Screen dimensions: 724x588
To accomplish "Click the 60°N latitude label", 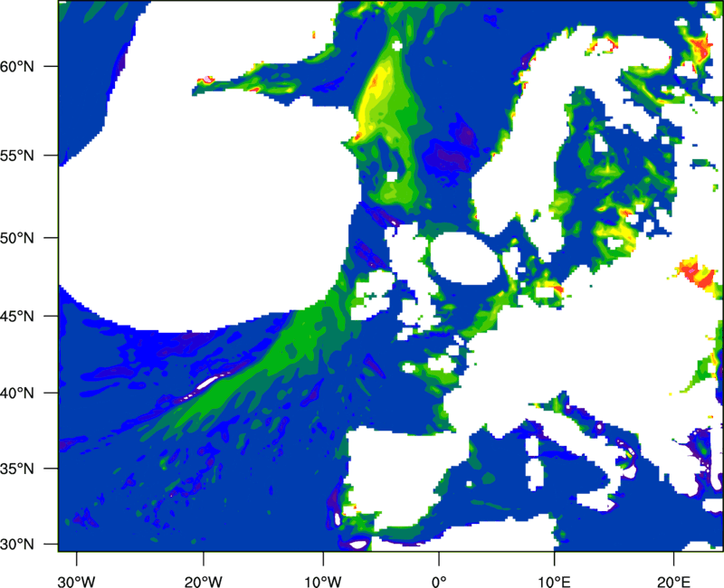I will click(x=17, y=66).
